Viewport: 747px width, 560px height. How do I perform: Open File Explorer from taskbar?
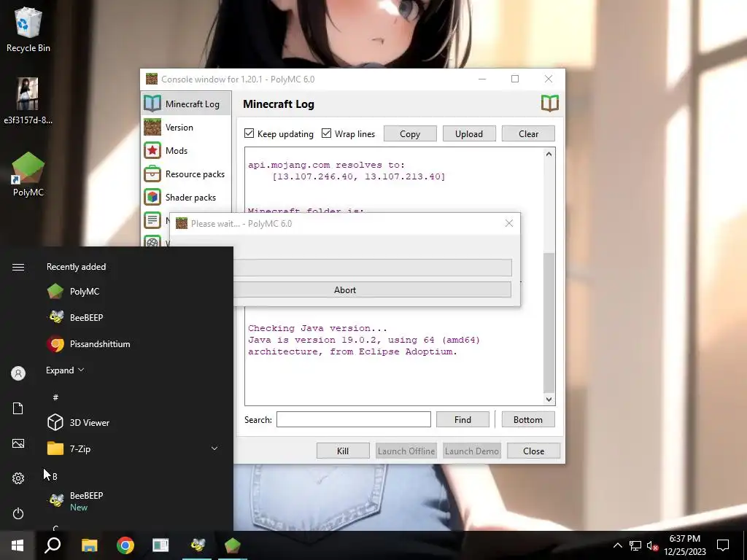[89, 545]
